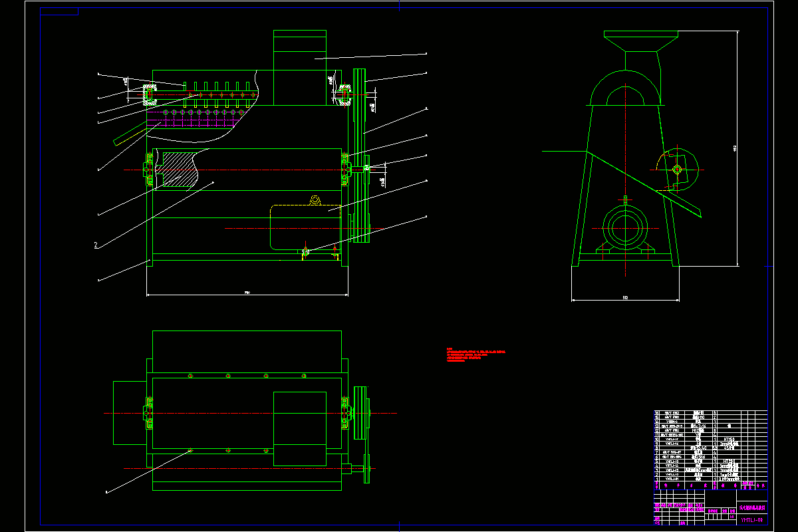Screen dimensions: 798x532
Task: Select the small pulley circle in side view
Action: pos(678,169)
